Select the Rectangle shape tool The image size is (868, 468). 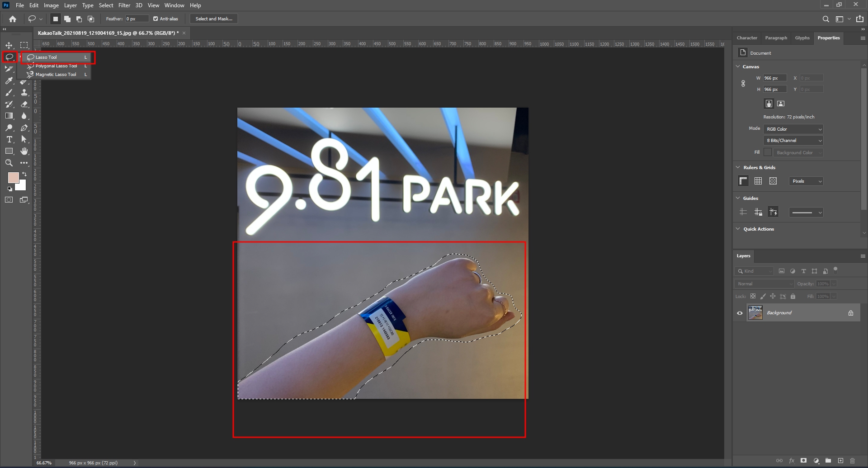pos(9,151)
